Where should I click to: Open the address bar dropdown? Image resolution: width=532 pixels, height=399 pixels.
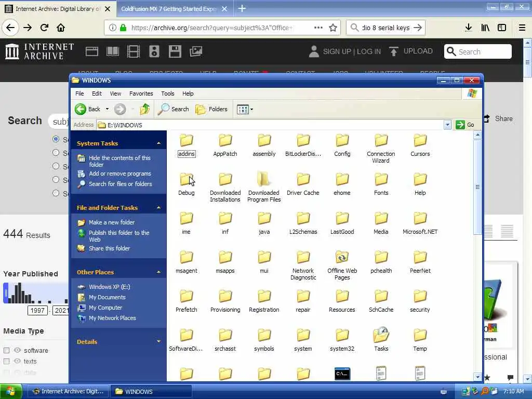tap(447, 125)
